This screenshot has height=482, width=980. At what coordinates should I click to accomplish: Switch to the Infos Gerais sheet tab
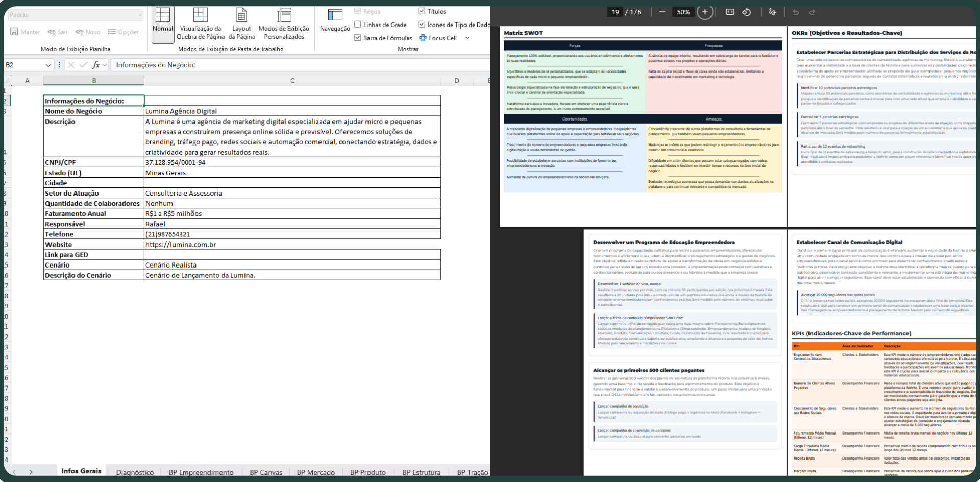(81, 471)
